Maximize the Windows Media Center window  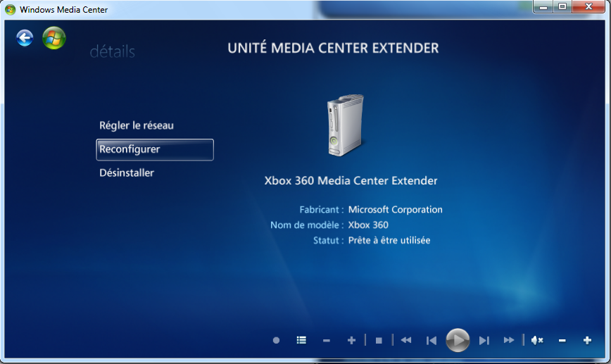click(x=562, y=6)
